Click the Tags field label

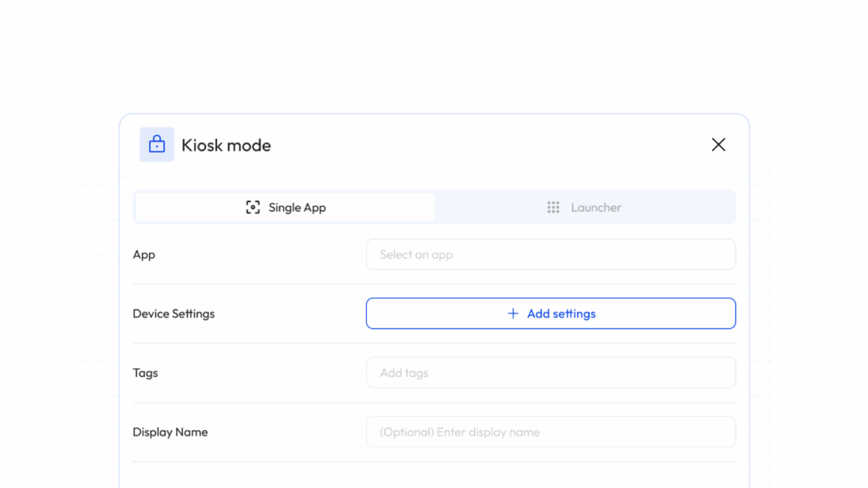tap(145, 373)
